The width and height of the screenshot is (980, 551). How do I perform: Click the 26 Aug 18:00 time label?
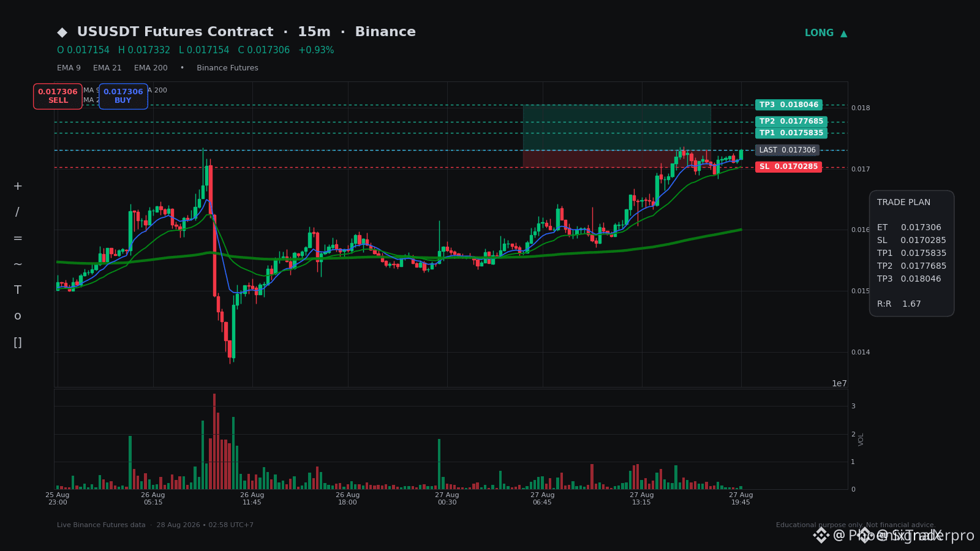[348, 499]
